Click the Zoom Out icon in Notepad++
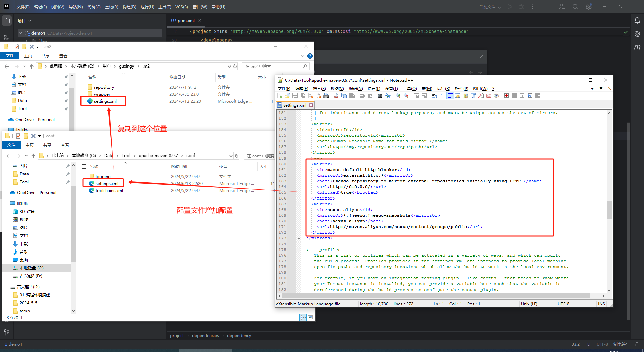Viewport: 644px width, 352px height. click(406, 96)
